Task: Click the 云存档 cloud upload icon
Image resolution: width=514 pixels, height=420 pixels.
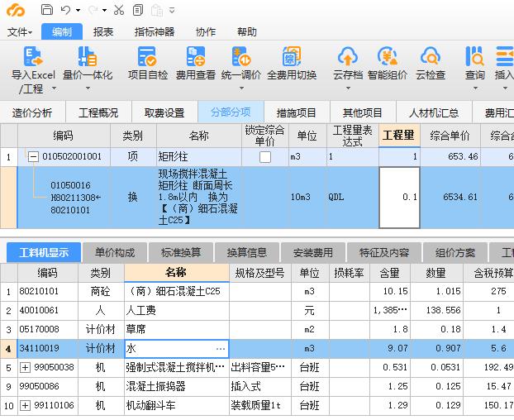Action: (x=348, y=57)
